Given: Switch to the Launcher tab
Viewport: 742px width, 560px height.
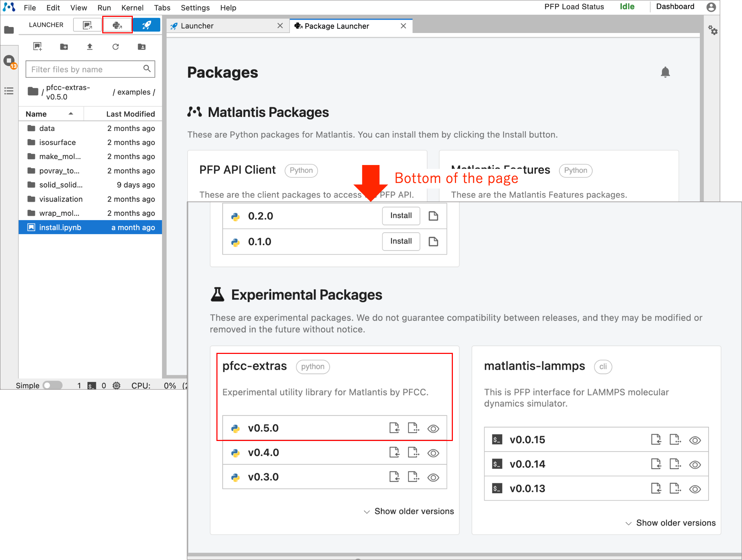Looking at the screenshot, I should tap(197, 26).
